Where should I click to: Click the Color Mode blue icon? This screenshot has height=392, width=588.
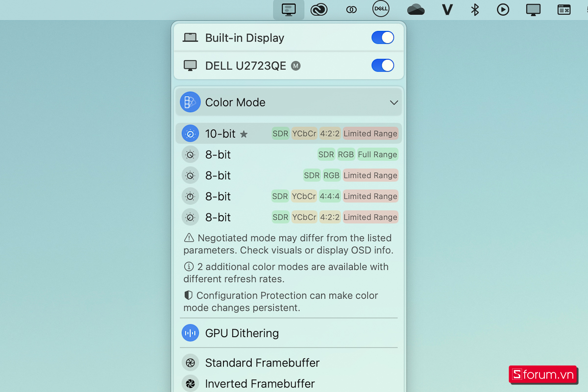click(x=190, y=102)
